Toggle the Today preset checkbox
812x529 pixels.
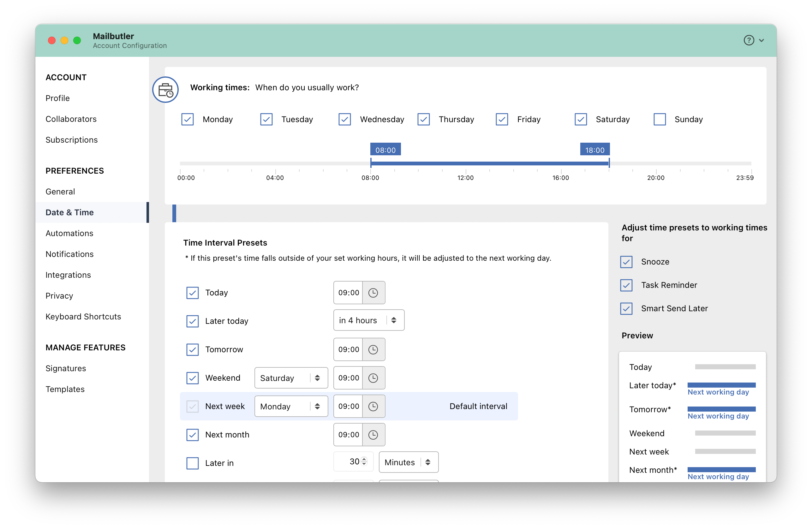[x=193, y=293]
